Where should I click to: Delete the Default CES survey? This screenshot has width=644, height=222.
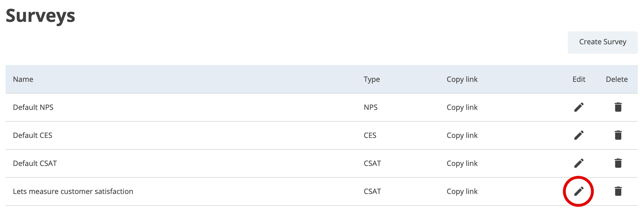[x=618, y=135]
